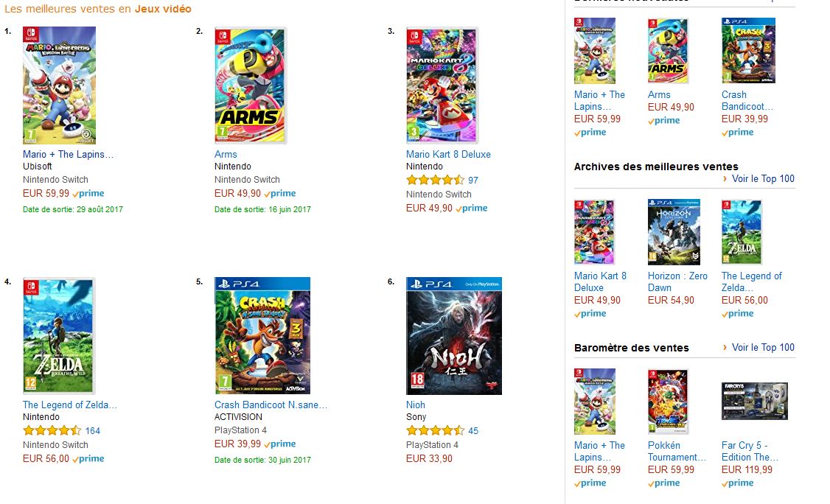This screenshot has height=504, width=830.
Task: Open Mario + The Lapins cover image ranked first
Action: (59, 85)
